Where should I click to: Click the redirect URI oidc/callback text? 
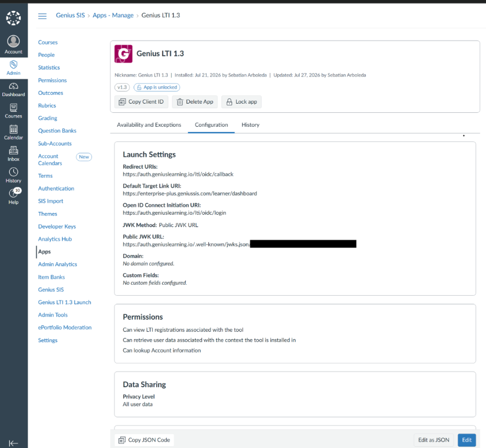pyautogui.click(x=178, y=174)
